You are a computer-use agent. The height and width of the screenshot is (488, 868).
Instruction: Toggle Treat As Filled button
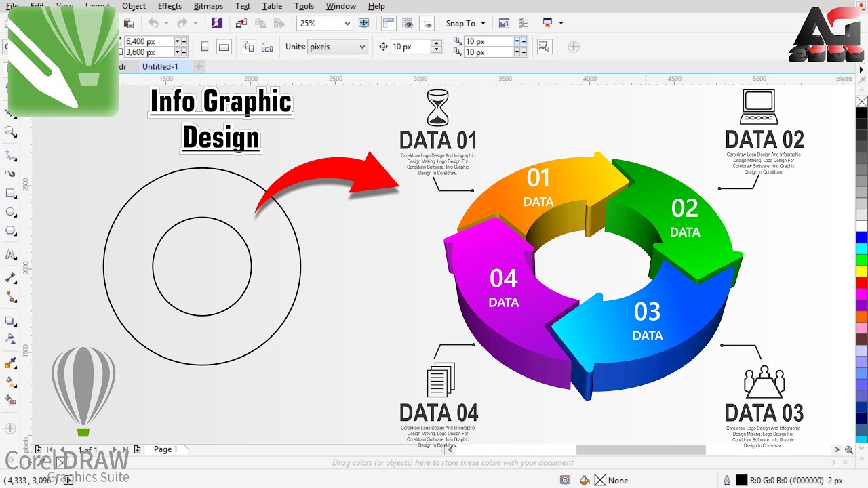coord(544,47)
